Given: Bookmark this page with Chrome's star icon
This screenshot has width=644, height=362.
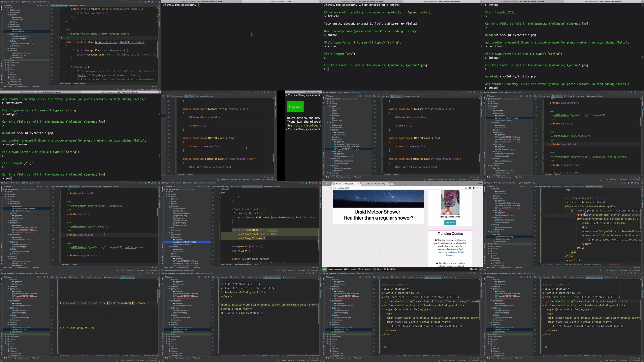Looking at the screenshot, I should pos(466,188).
